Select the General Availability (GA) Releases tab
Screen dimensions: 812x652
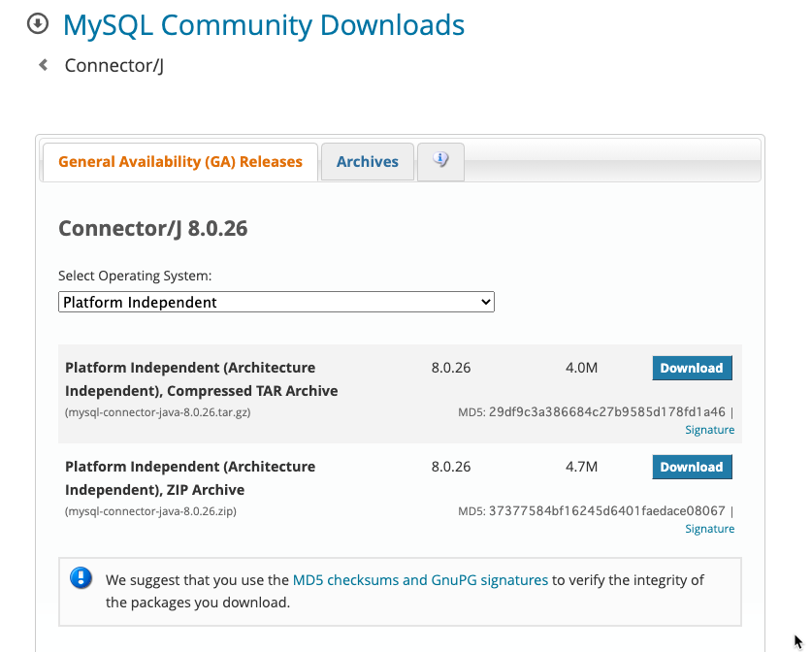tap(180, 162)
